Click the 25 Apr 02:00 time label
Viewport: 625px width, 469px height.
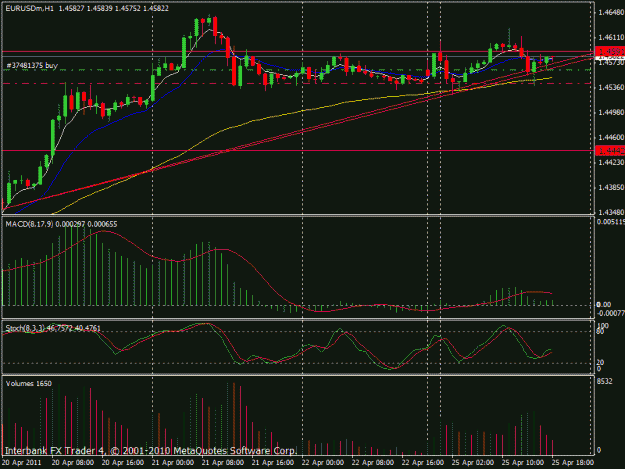pos(473,463)
